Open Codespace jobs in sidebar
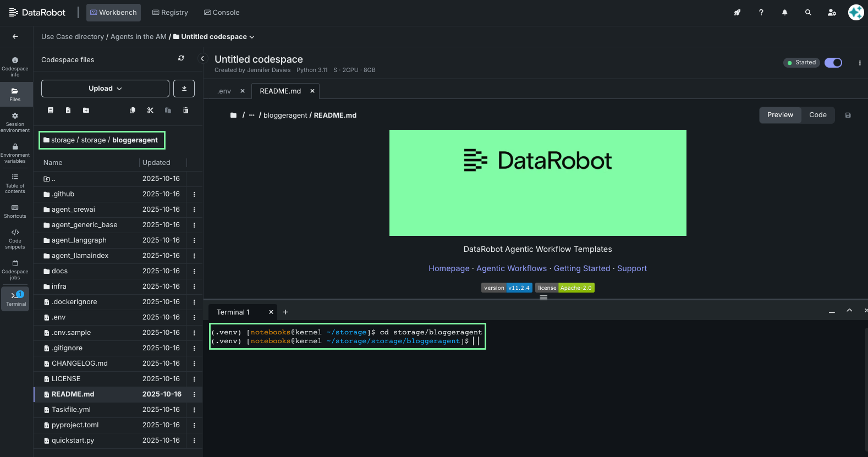 [x=15, y=270]
